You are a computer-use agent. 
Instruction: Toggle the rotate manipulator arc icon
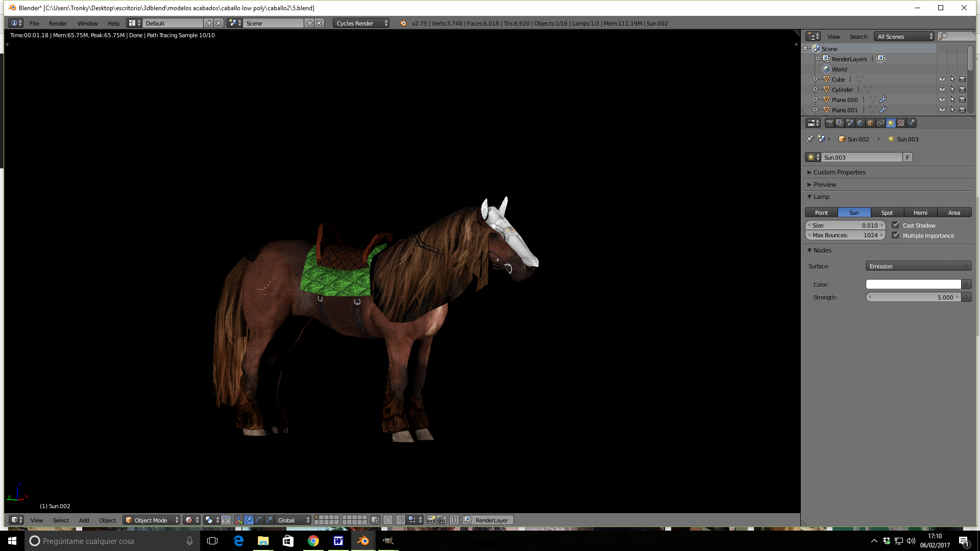coord(259,520)
